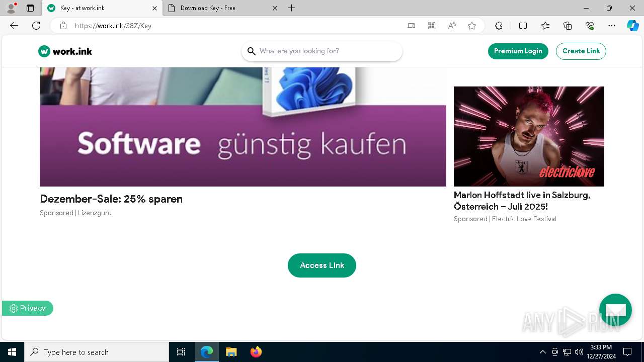Toggle Split screen view
The width and height of the screenshot is (644, 362).
tap(523, 26)
